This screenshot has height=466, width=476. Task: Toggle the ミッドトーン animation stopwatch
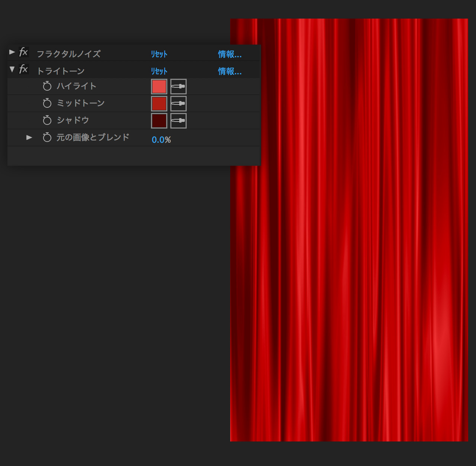coord(47,103)
